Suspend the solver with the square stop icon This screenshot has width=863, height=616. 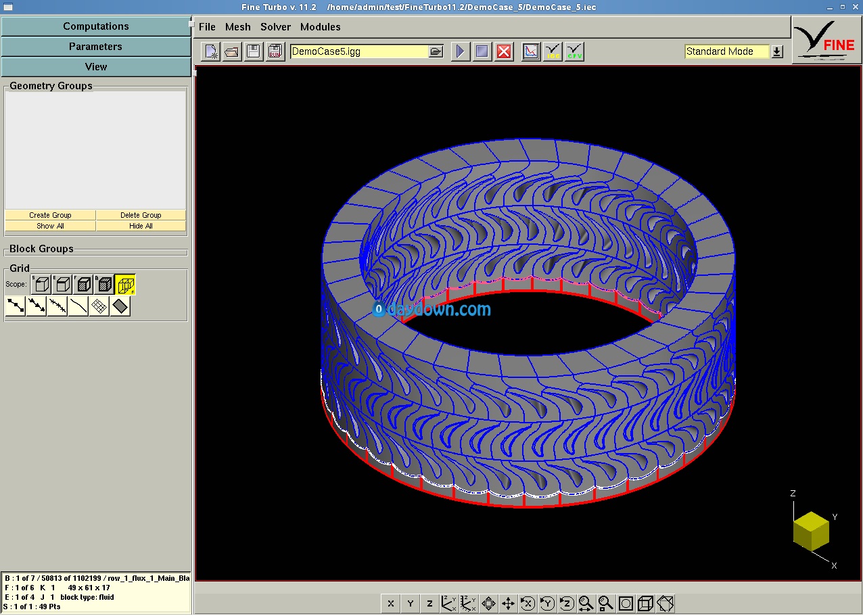pyautogui.click(x=482, y=51)
